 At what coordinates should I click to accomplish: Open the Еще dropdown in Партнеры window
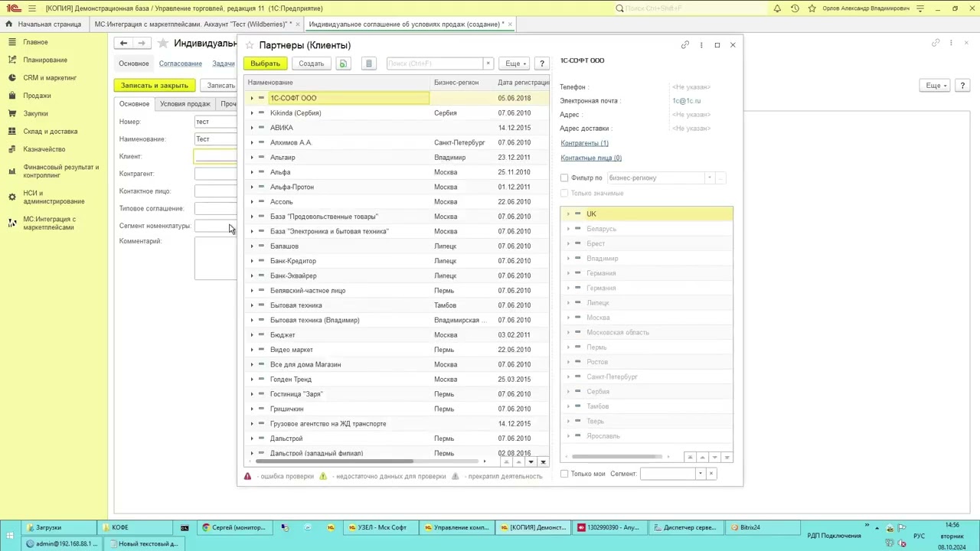click(x=514, y=64)
